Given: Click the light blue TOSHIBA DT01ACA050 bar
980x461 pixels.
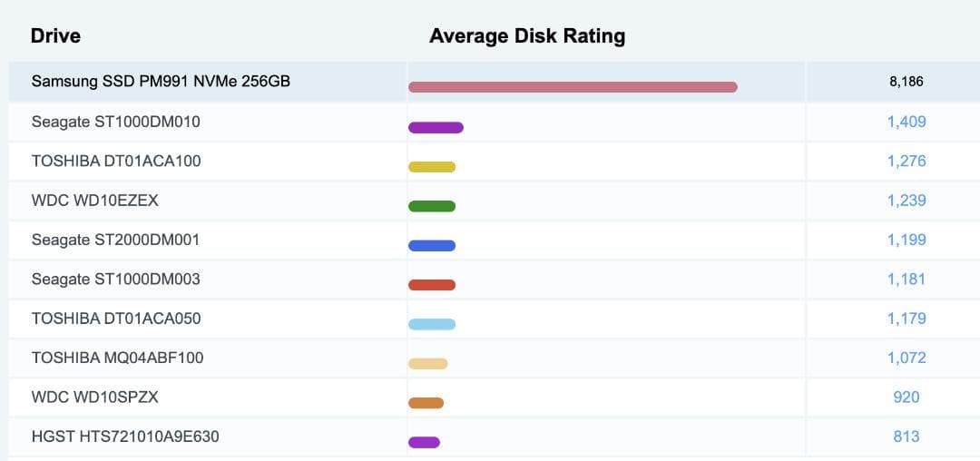Looking at the screenshot, I should (432, 324).
